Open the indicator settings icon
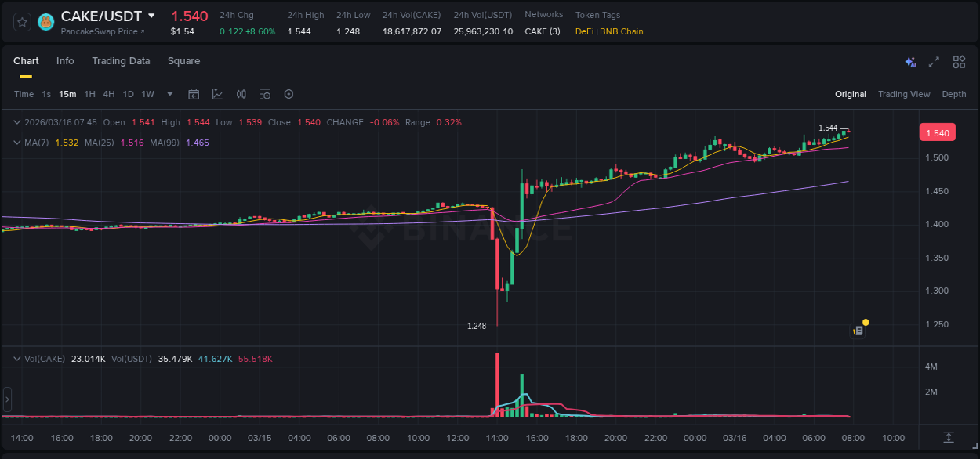This screenshot has height=459, width=980. click(265, 94)
